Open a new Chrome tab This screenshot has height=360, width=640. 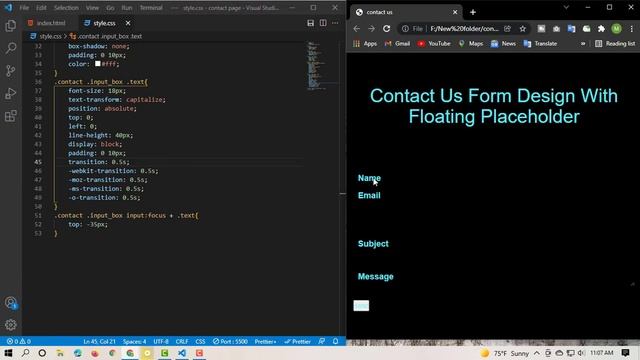pyautogui.click(x=473, y=12)
